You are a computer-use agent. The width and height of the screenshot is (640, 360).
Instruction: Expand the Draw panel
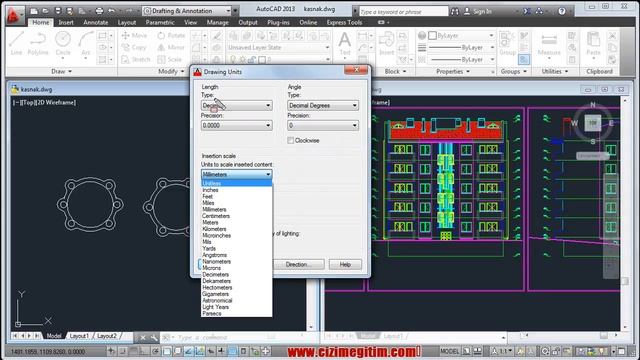(x=62, y=71)
